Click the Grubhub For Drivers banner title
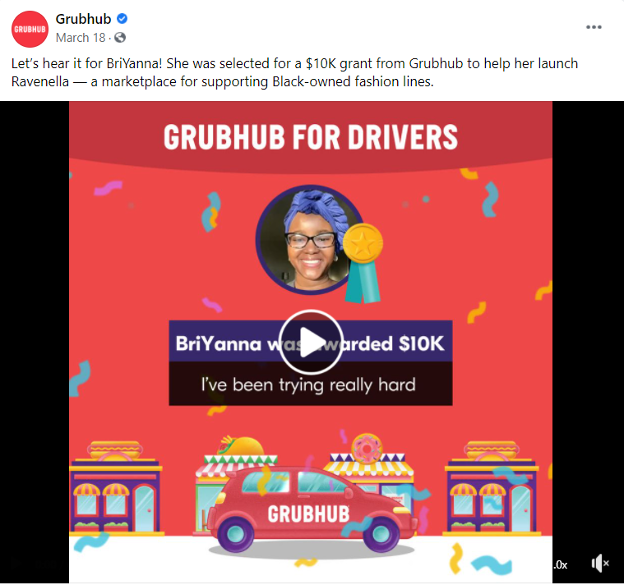The width and height of the screenshot is (624, 585). (311, 137)
